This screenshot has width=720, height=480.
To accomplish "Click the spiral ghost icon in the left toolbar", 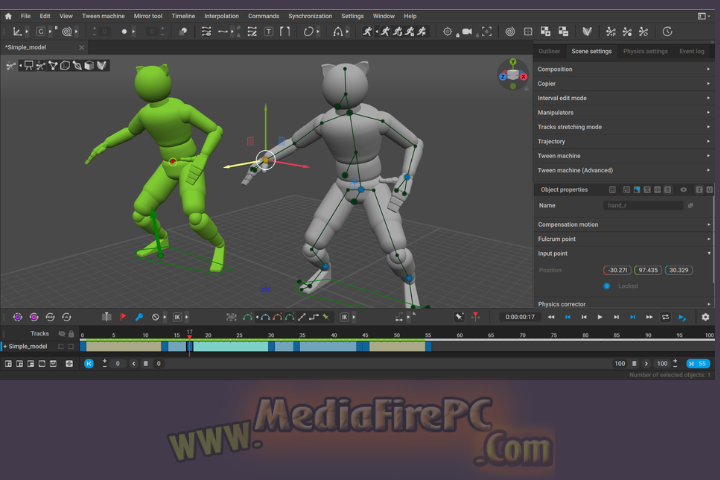I will (67, 32).
